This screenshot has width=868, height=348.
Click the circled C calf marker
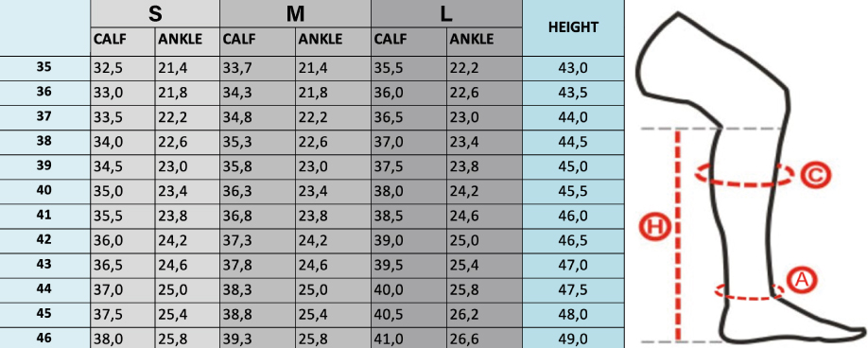[x=815, y=175]
